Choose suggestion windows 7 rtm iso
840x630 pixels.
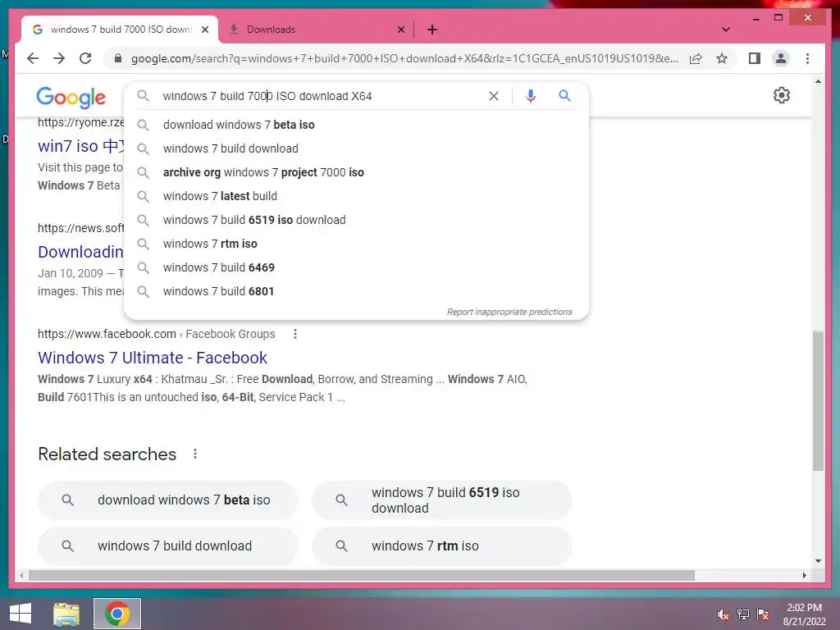pyautogui.click(x=356, y=244)
